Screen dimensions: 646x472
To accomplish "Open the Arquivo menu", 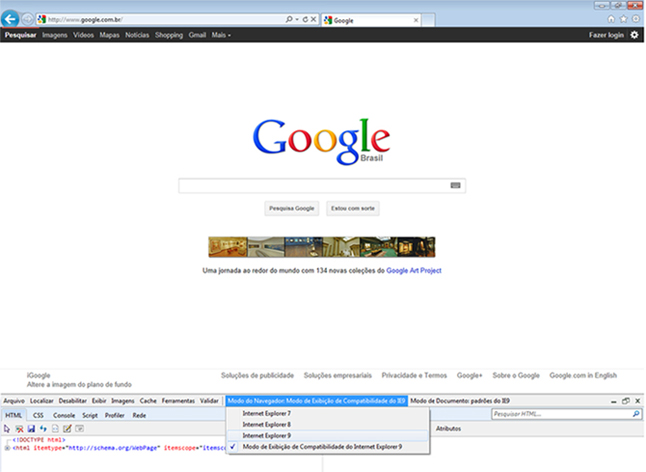I will pos(14,401).
